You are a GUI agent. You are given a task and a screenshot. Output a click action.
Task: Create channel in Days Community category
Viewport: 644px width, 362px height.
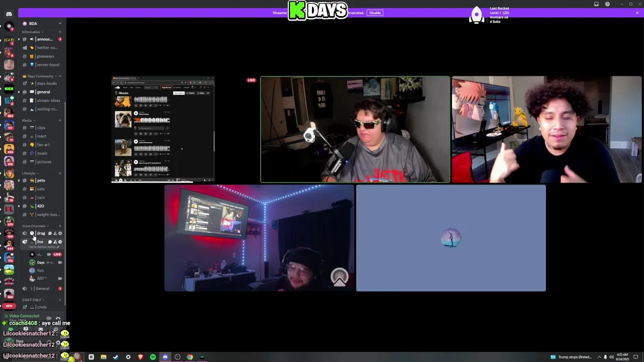60,76
